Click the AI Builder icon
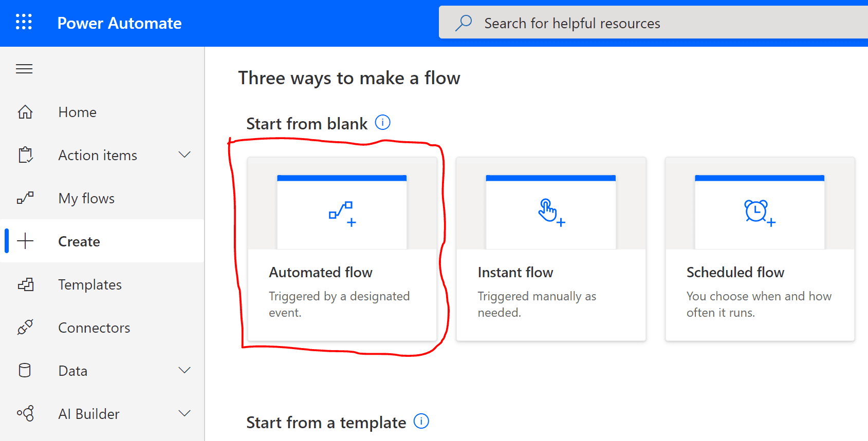868x441 pixels. click(x=25, y=413)
